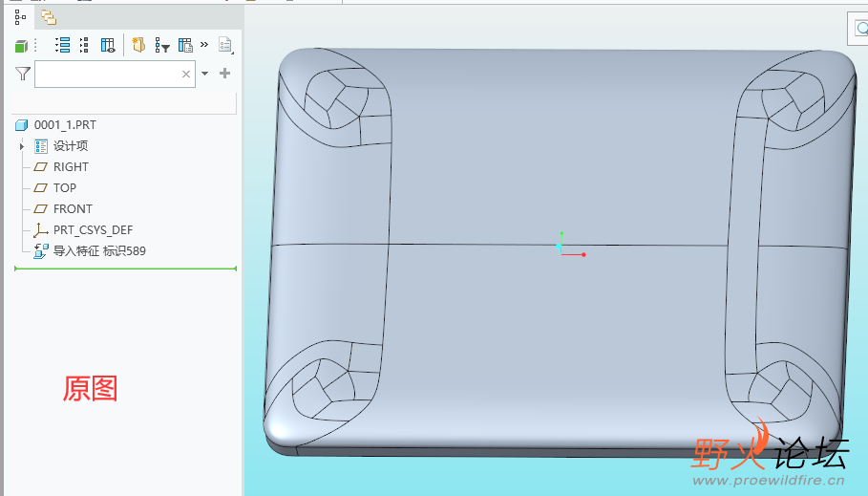Viewport: 868px width, 496px height.
Task: Expand the 设计项 tree node
Action: (x=22, y=146)
